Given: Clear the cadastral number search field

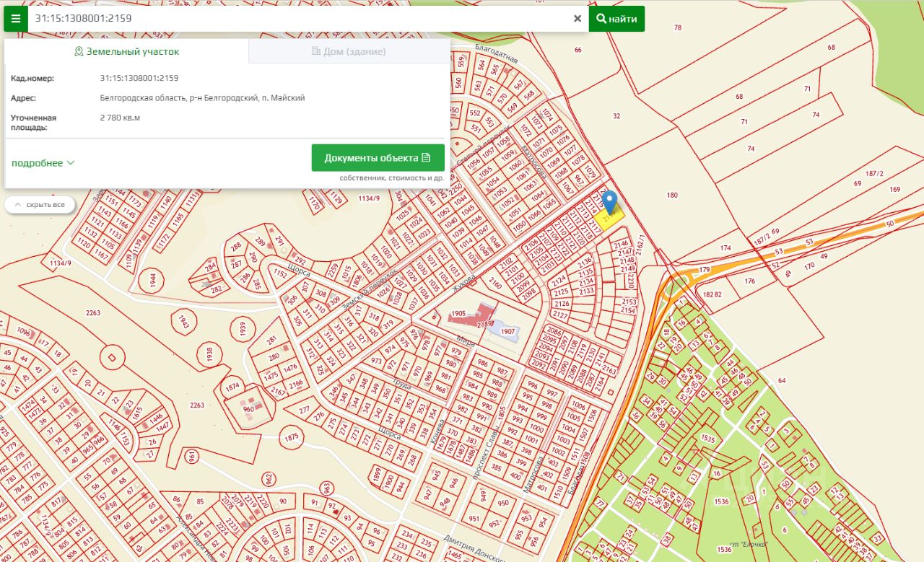Looking at the screenshot, I should [x=577, y=19].
